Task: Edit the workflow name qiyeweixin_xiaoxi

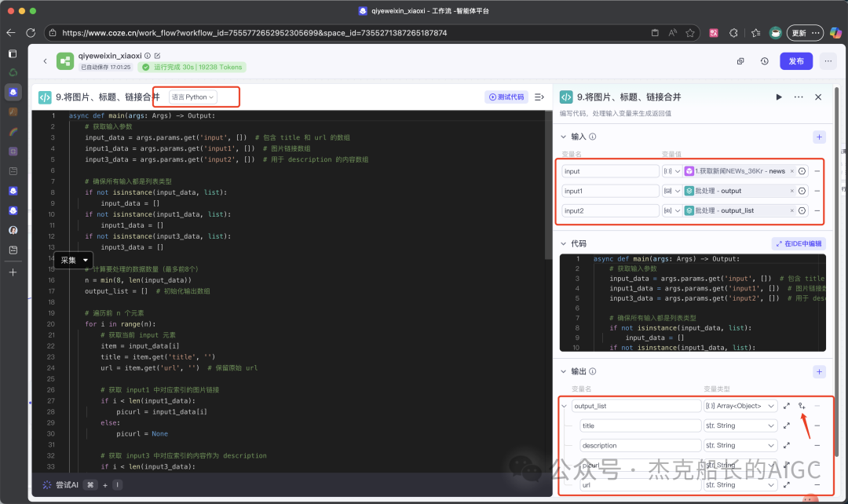Action: pos(157,56)
